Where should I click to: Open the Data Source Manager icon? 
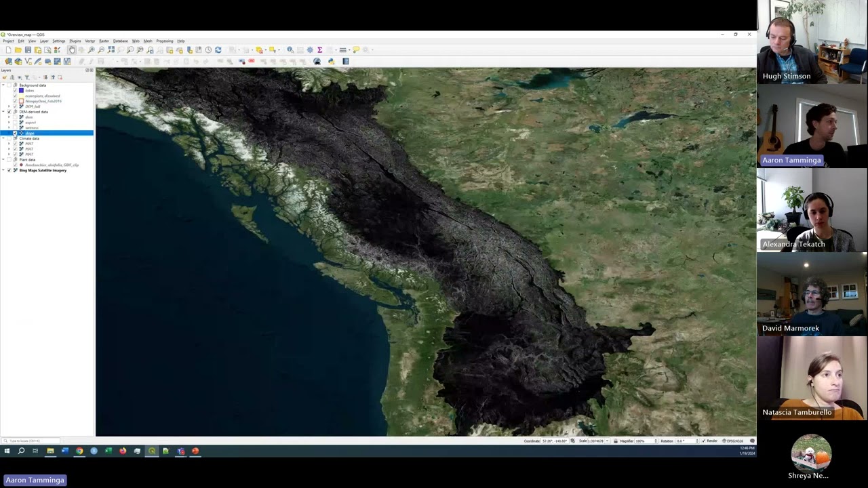point(8,62)
